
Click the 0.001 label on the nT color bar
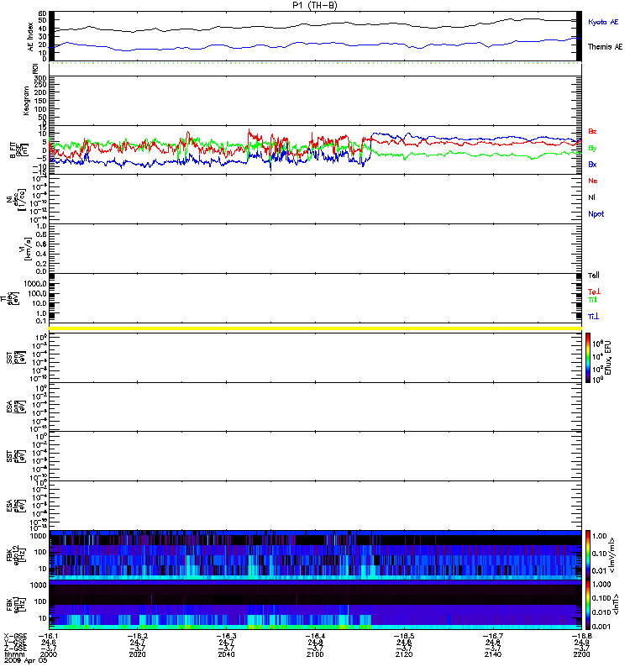(601, 627)
